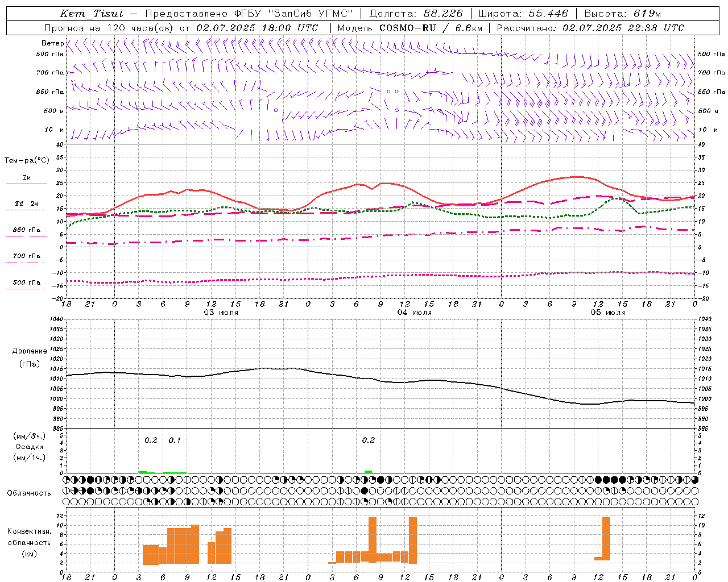Screen dimensions: 728x582
Task: Click the Тем-ра(°C) temperature axis title
Action: (x=27, y=161)
